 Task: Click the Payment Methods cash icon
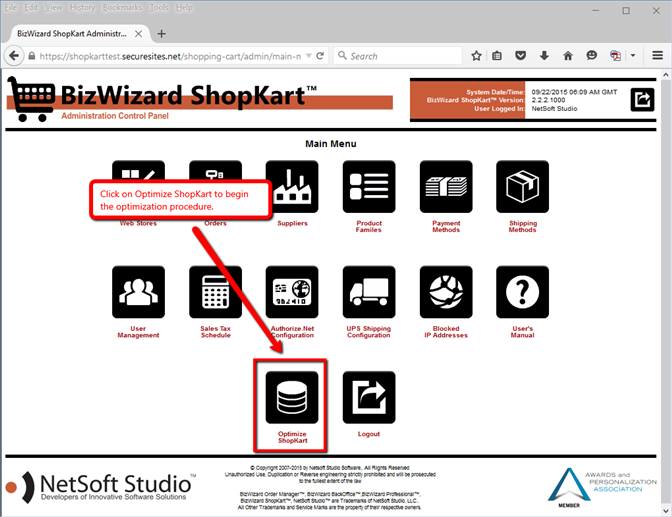coord(445,186)
